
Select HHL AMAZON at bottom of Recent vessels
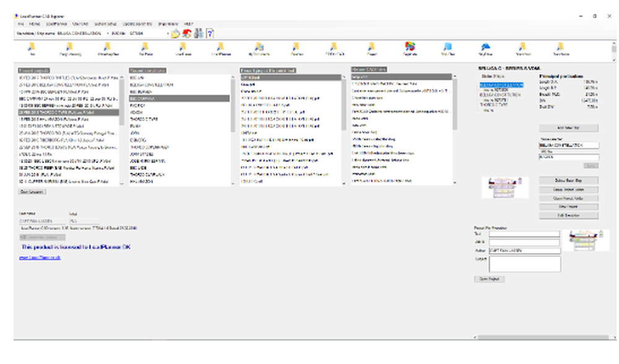click(x=180, y=181)
